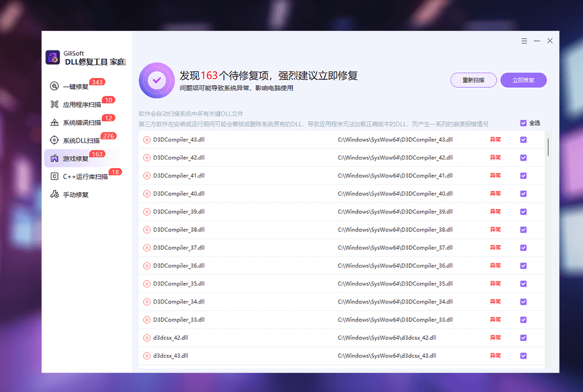Click the 系统错误扫描 warning triangle icon
Screen dimensions: 583x392
(54, 122)
